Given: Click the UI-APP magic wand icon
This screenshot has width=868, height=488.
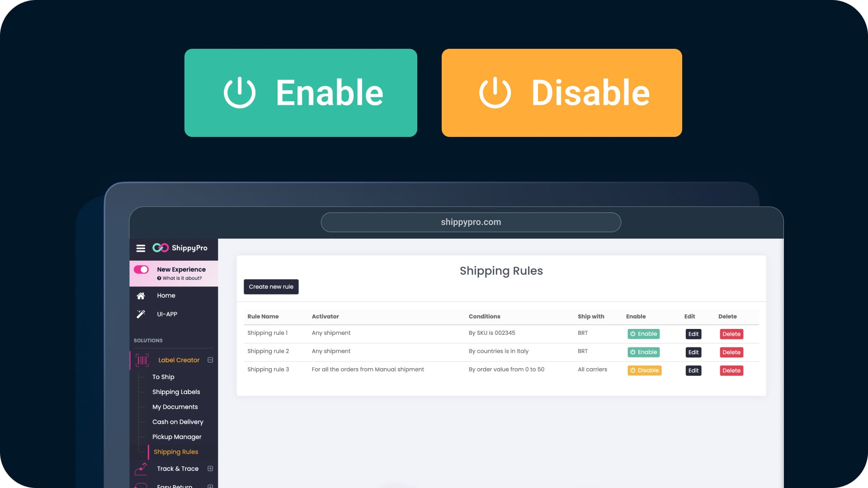Looking at the screenshot, I should tap(141, 314).
